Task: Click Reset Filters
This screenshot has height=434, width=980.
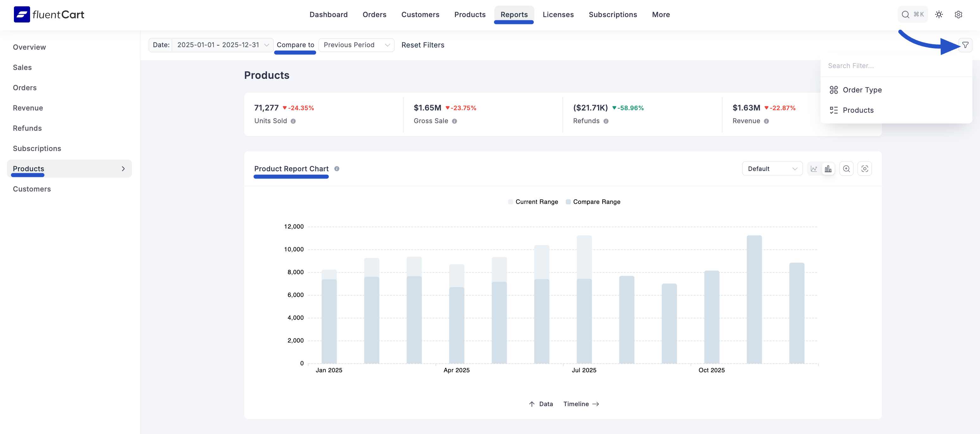Action: point(423,45)
